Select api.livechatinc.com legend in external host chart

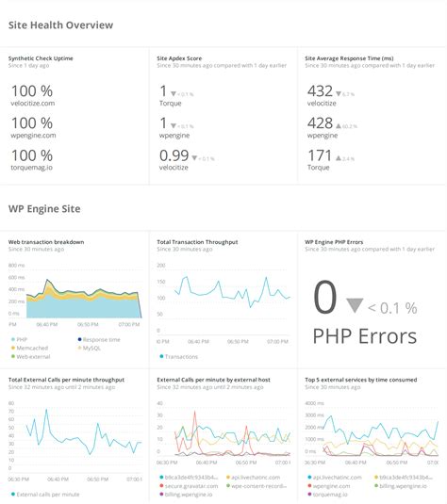point(254,478)
